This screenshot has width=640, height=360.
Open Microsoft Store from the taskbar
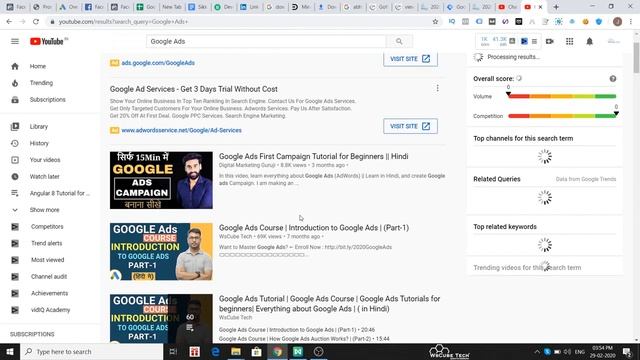coord(256,351)
